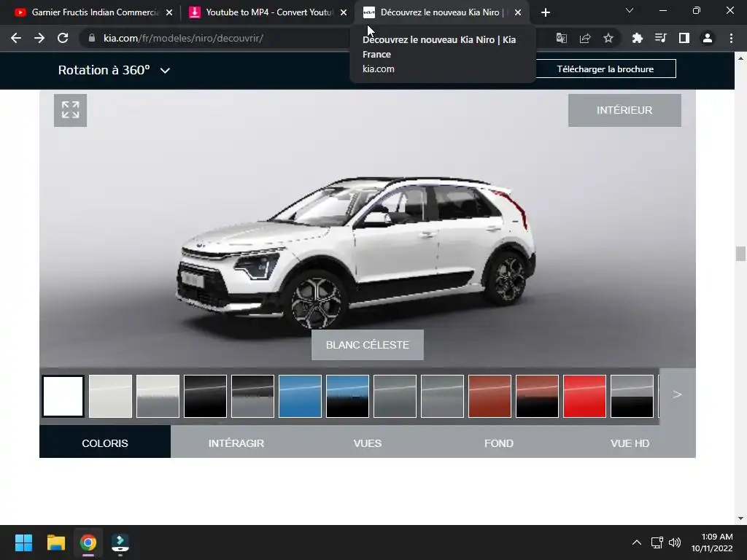Select the pure white color swatch
Screen dimensions: 747x560
click(x=63, y=396)
